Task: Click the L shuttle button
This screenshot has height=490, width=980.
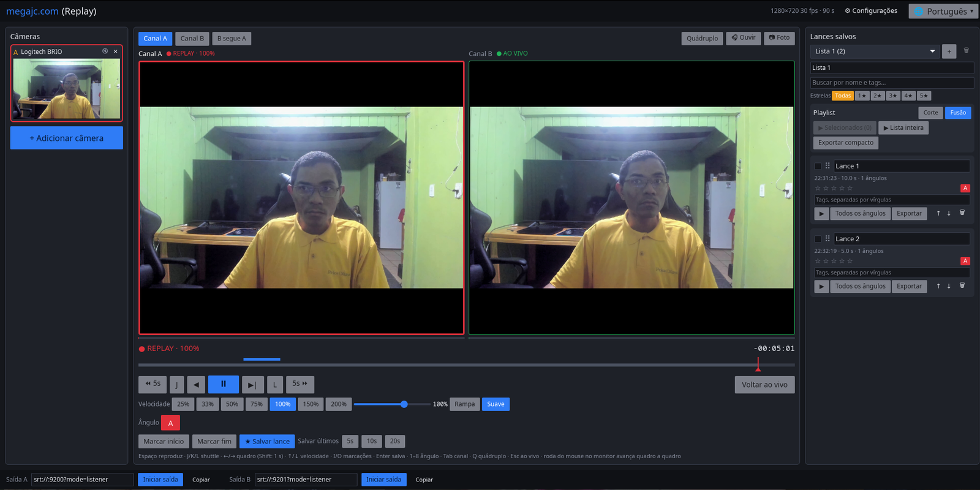Action: click(275, 385)
